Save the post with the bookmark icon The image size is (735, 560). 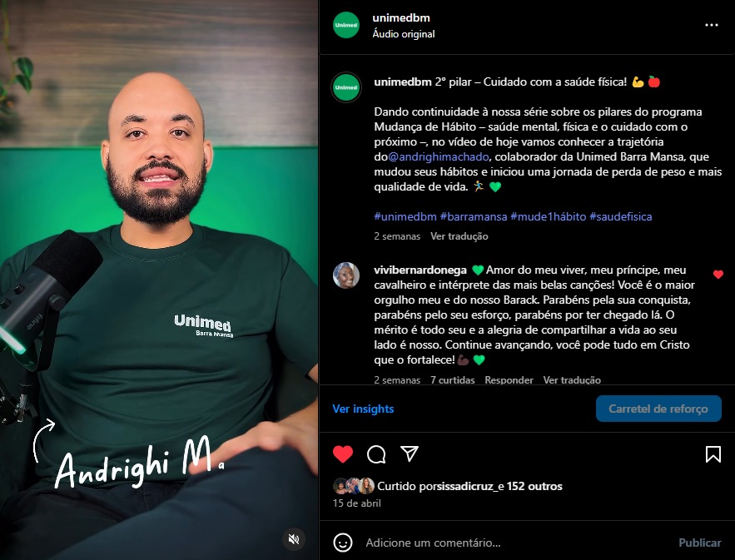point(713,454)
